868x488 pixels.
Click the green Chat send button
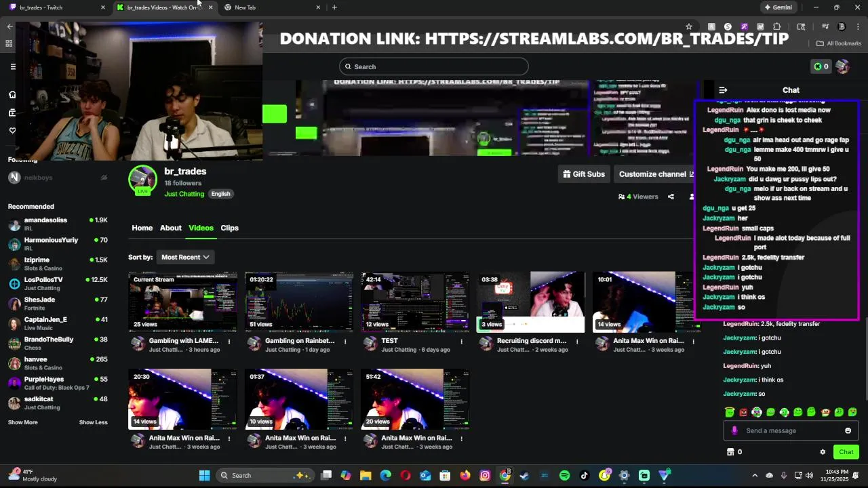pyautogui.click(x=846, y=452)
